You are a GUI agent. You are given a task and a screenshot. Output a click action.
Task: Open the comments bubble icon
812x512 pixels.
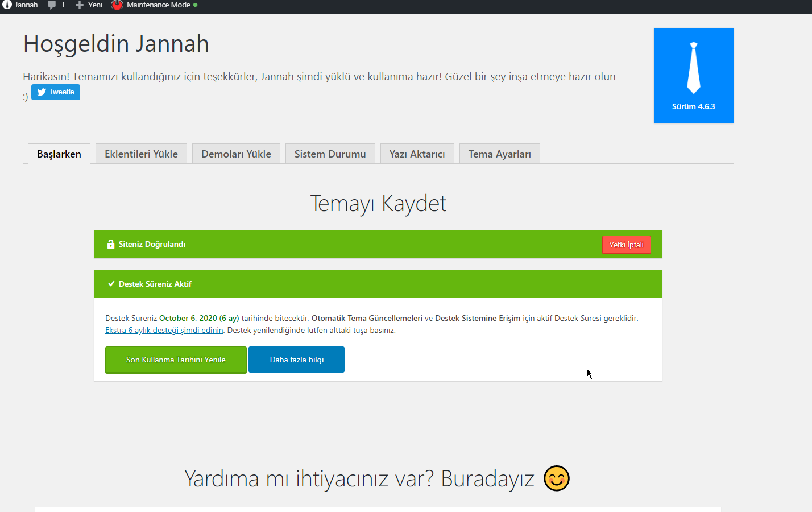[52, 5]
